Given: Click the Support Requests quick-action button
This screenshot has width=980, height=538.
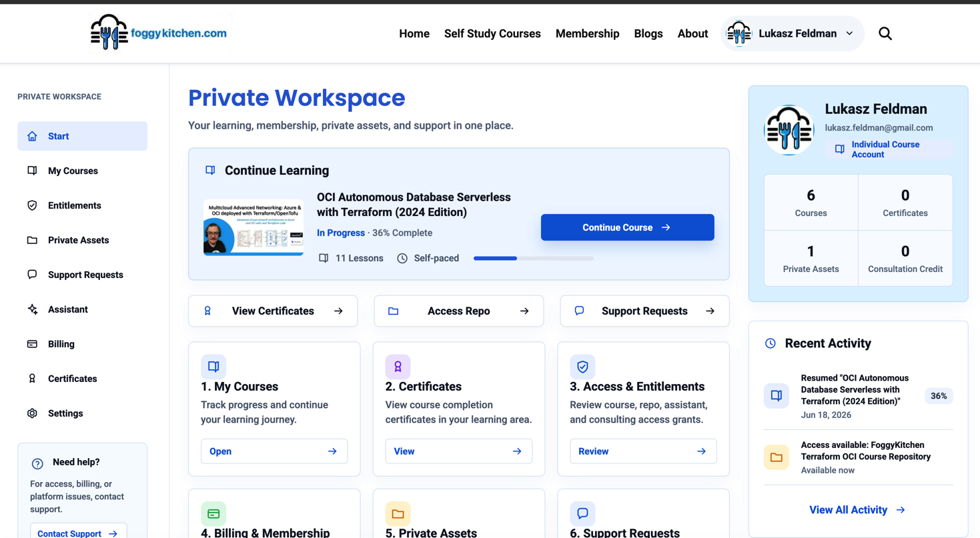Looking at the screenshot, I should click(644, 311).
